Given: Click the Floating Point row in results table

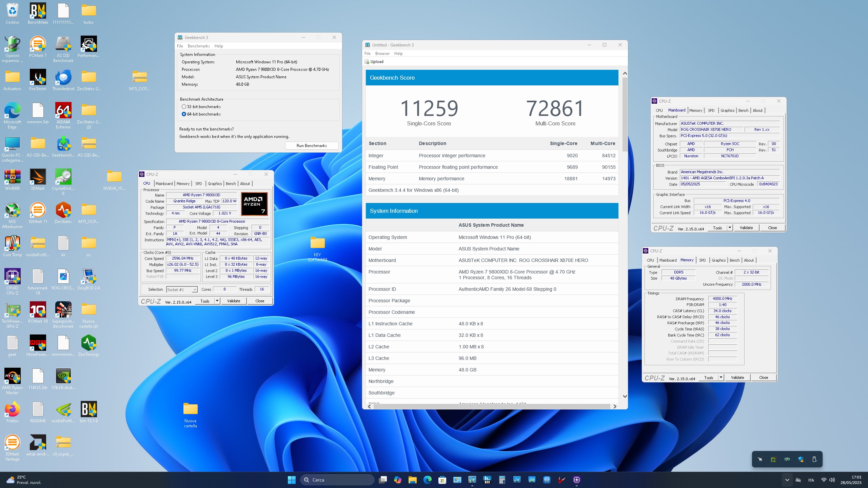Looking at the screenshot, I should [x=492, y=167].
